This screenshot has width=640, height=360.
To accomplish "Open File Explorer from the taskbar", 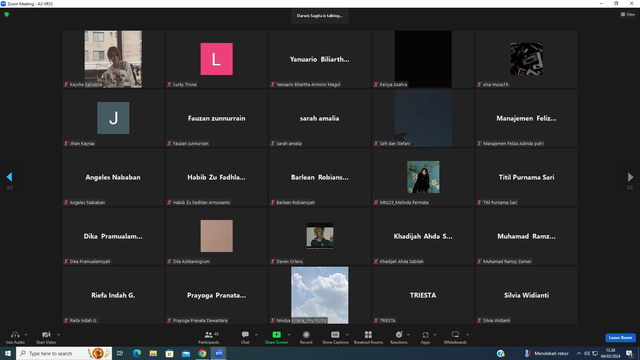I will coord(153,353).
